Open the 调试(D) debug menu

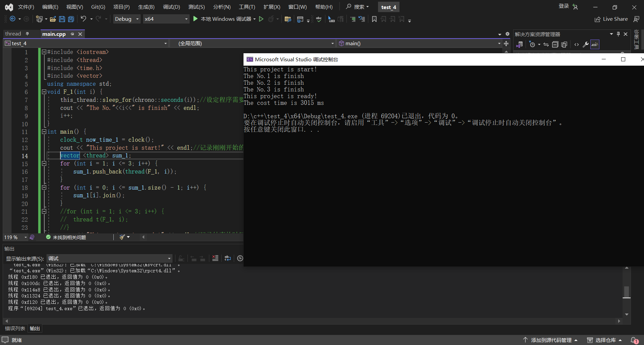171,7
